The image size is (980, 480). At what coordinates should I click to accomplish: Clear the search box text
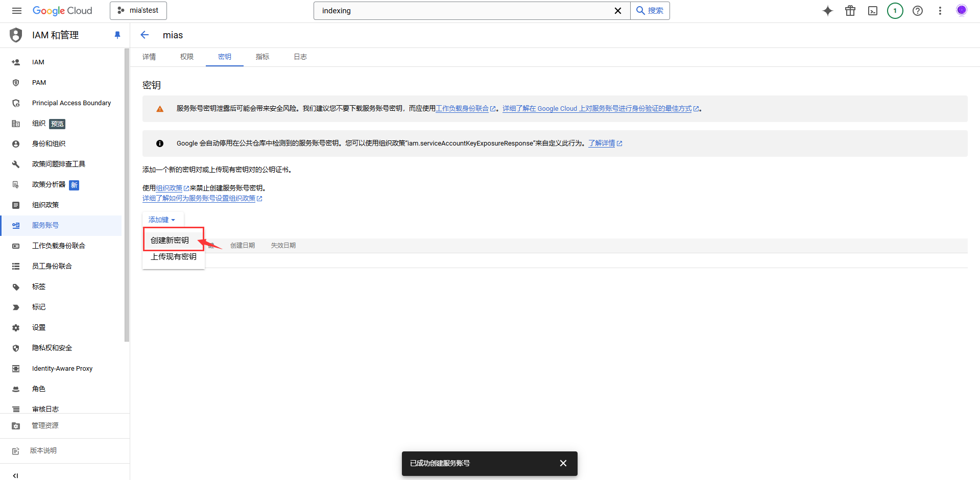617,11
